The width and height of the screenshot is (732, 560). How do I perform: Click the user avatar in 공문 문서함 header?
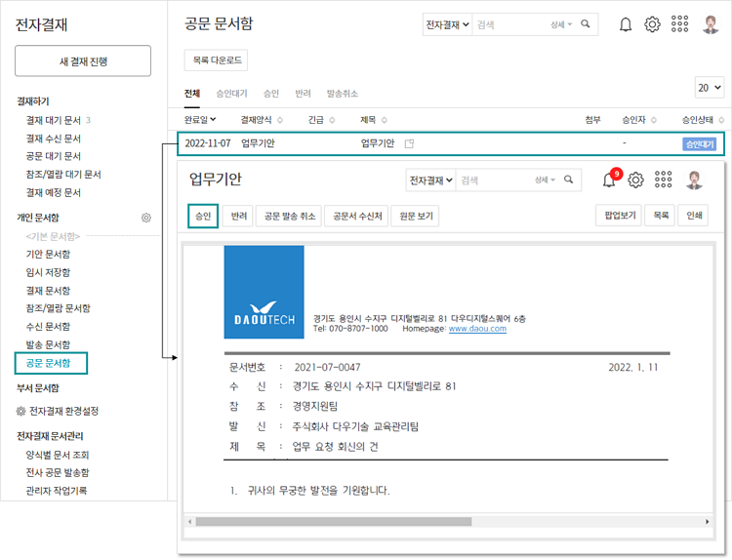pyautogui.click(x=711, y=24)
